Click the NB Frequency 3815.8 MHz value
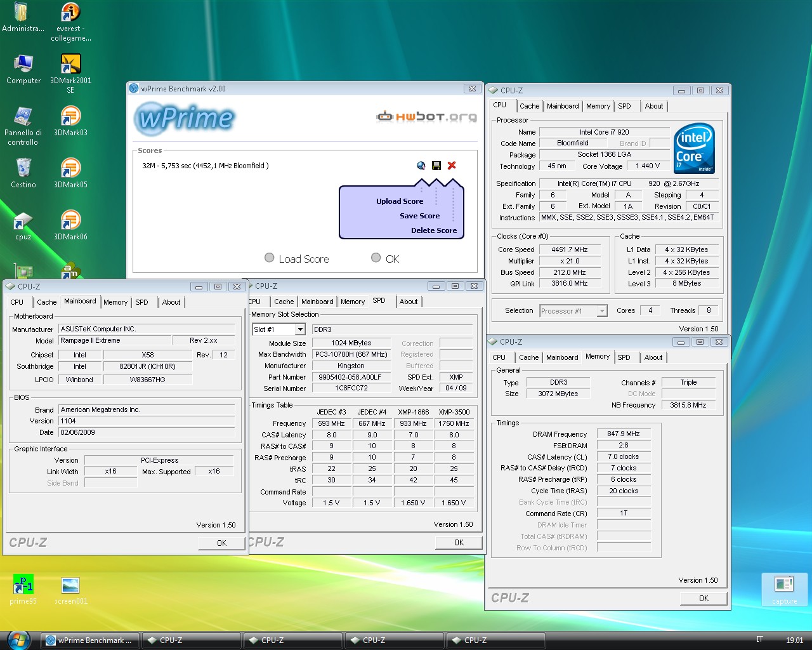Image resolution: width=812 pixels, height=650 pixels. (x=688, y=405)
